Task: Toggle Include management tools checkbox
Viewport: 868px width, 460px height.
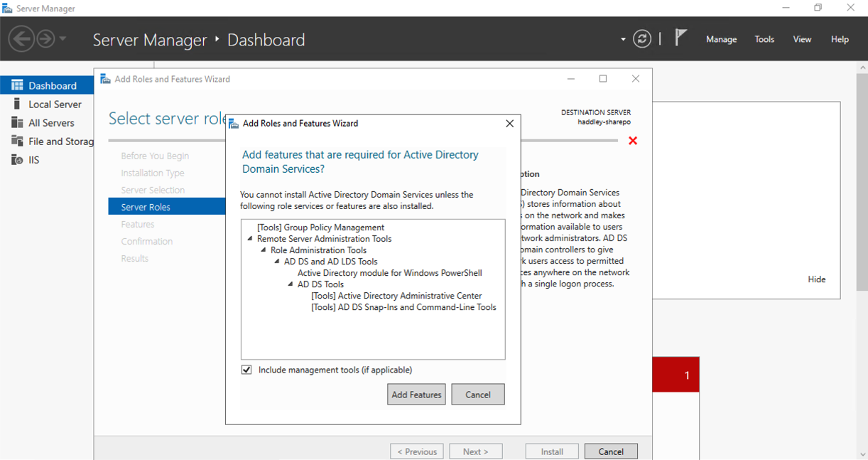Action: click(246, 370)
